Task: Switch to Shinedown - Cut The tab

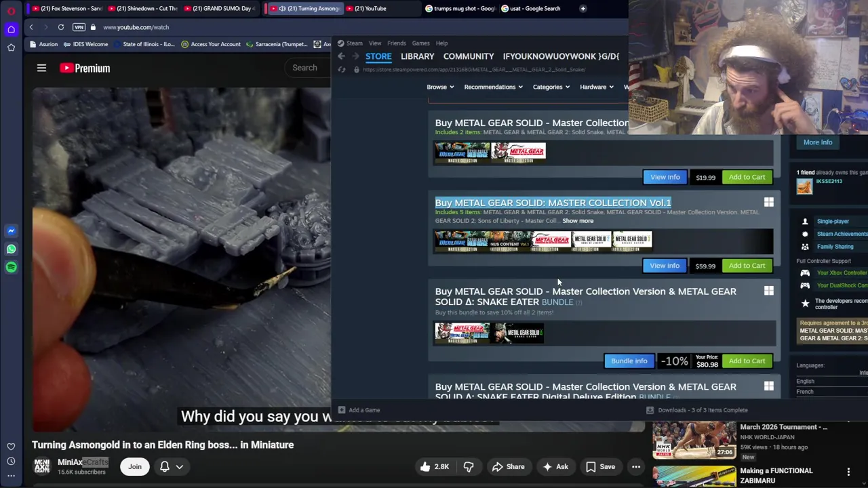Action: (143, 9)
